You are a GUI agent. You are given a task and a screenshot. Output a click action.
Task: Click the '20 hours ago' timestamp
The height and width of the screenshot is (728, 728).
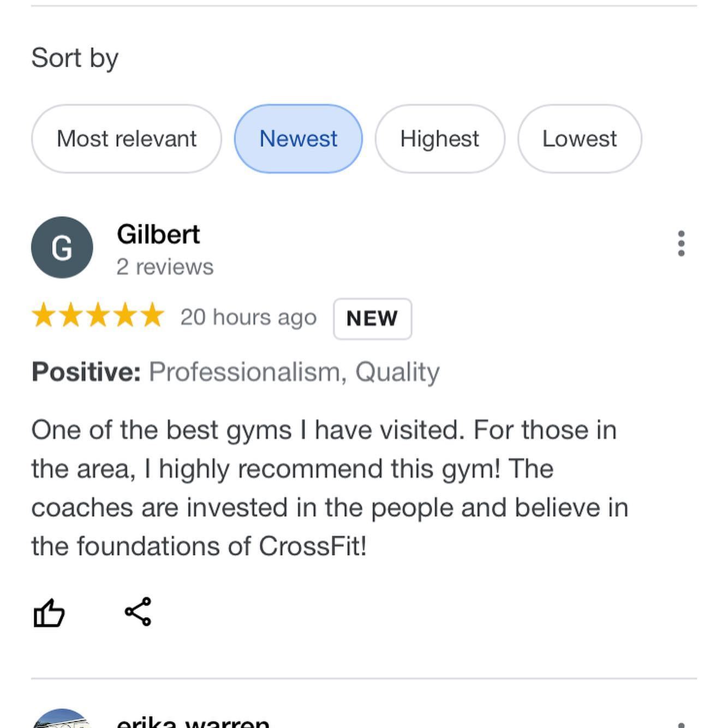248,317
